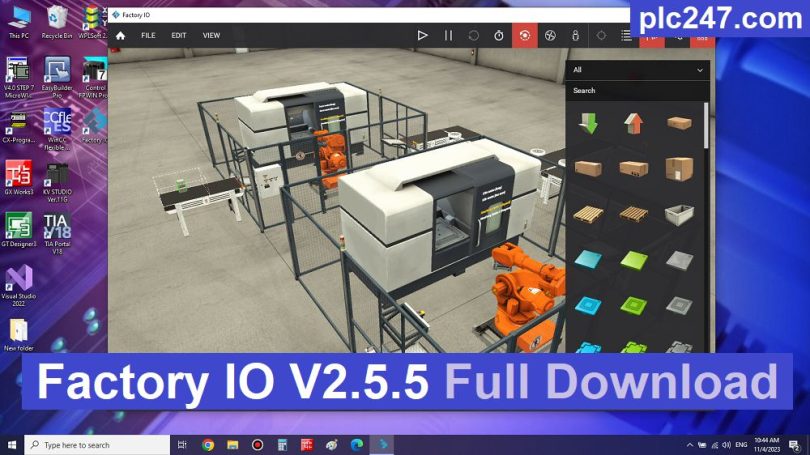
Task: Show hidden tray icons chevron
Action: (690, 445)
